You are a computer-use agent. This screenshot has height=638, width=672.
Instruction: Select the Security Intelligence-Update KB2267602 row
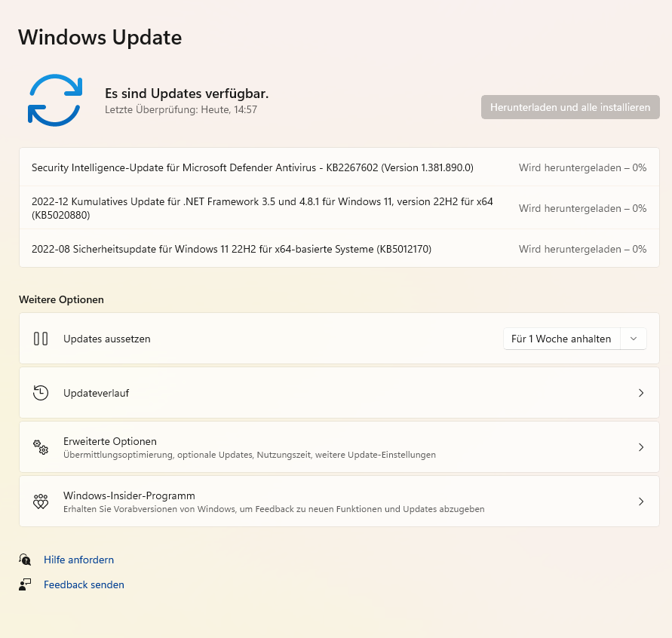(339, 167)
